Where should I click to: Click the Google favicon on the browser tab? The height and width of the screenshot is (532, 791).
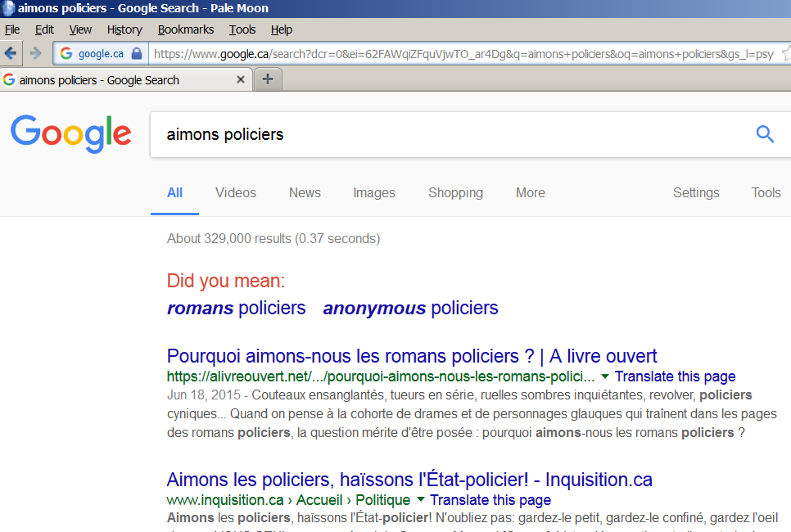point(8,79)
